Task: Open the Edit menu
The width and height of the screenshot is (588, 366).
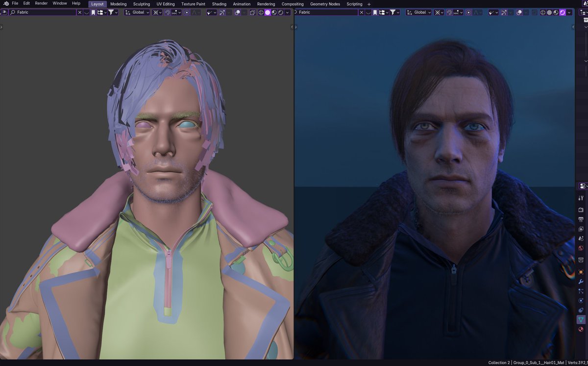Action: tap(26, 3)
